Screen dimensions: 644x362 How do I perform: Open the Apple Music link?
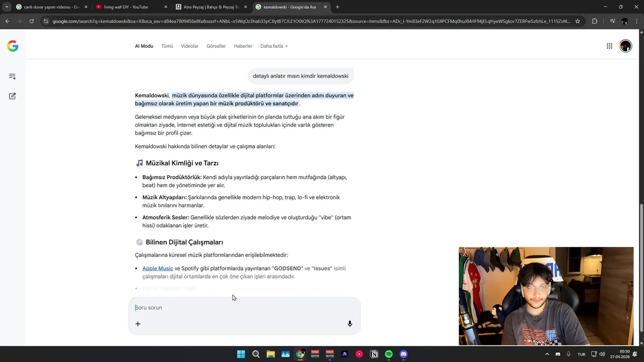(x=157, y=268)
